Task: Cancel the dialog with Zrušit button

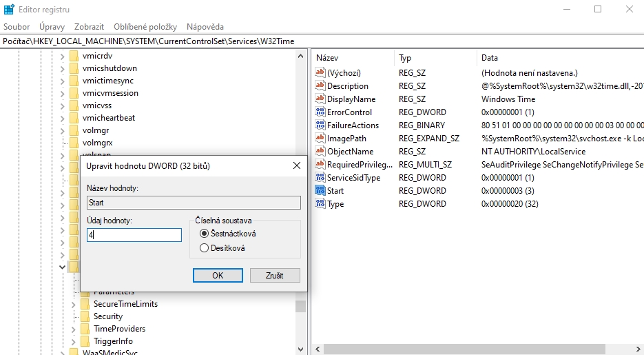Action: [275, 275]
